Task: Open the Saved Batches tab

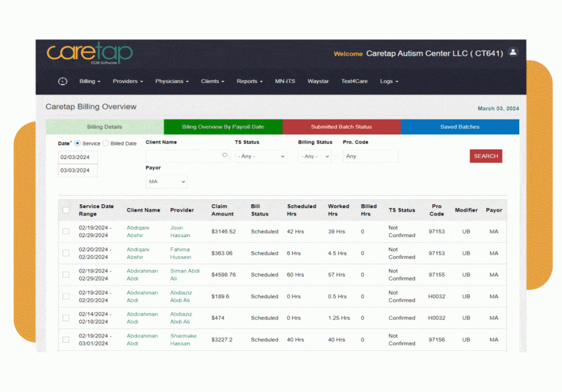Action: [x=459, y=127]
